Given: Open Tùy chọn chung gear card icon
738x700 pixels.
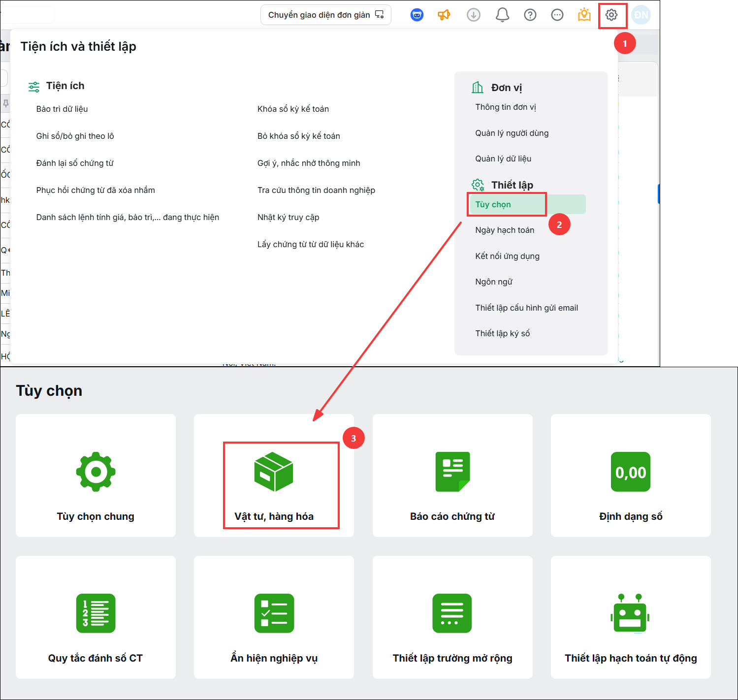Looking at the screenshot, I should [96, 472].
